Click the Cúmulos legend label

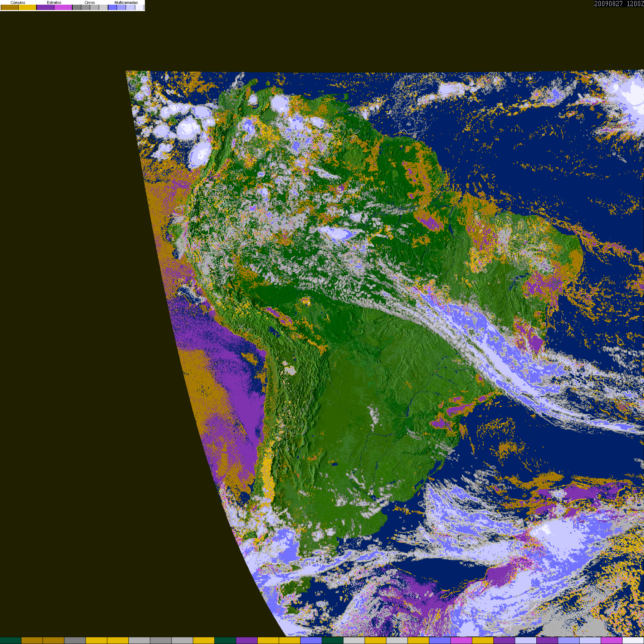pyautogui.click(x=18, y=3)
